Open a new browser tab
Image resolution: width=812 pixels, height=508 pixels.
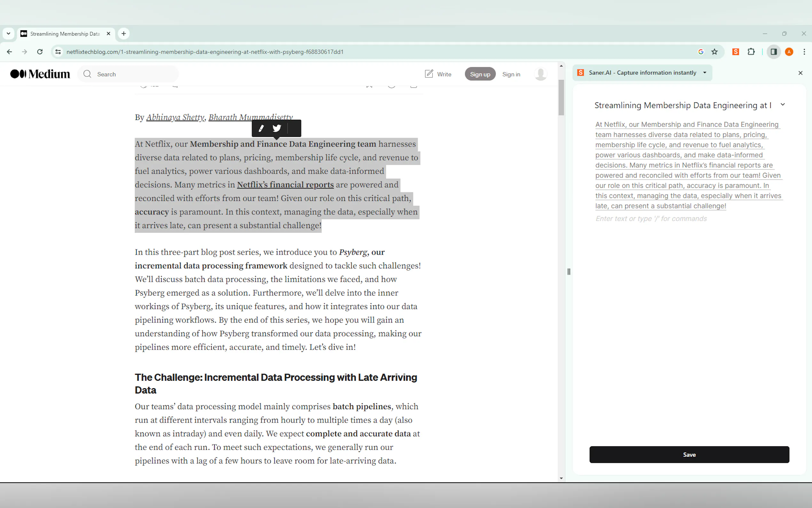(x=124, y=34)
